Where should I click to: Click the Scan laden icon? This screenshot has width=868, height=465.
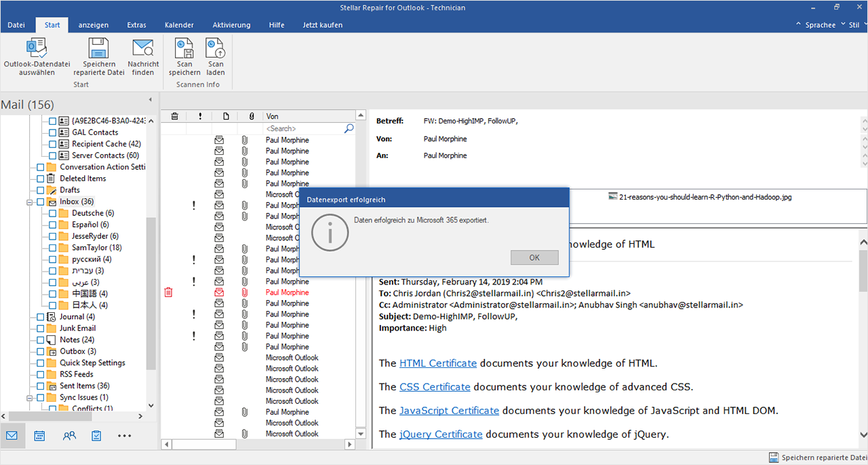click(x=216, y=48)
